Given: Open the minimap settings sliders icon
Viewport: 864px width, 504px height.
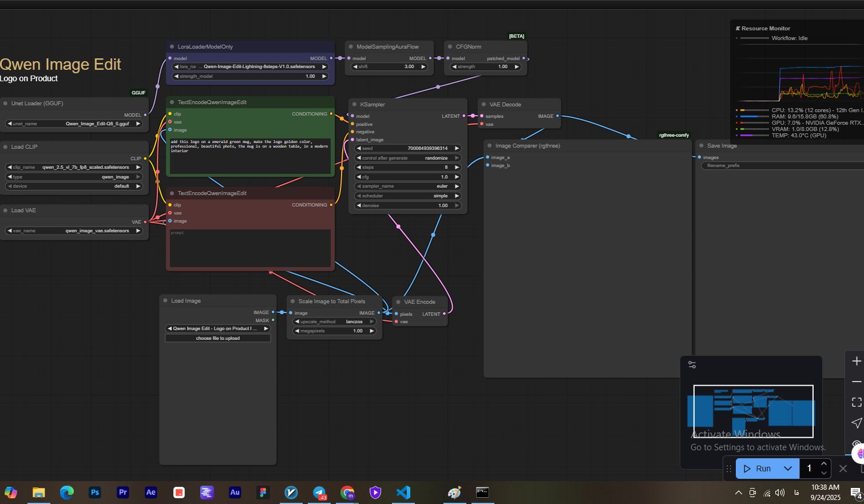Looking at the screenshot, I should [x=692, y=365].
